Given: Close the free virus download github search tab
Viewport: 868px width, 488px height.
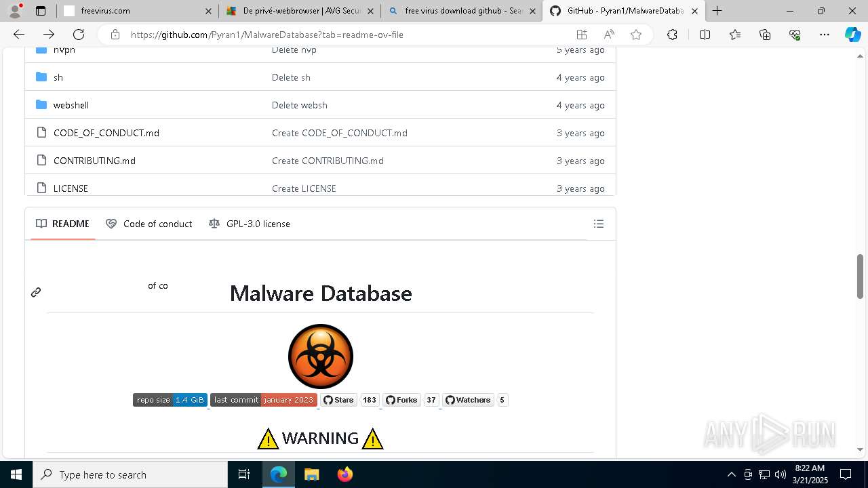Looking at the screenshot, I should tap(532, 11).
